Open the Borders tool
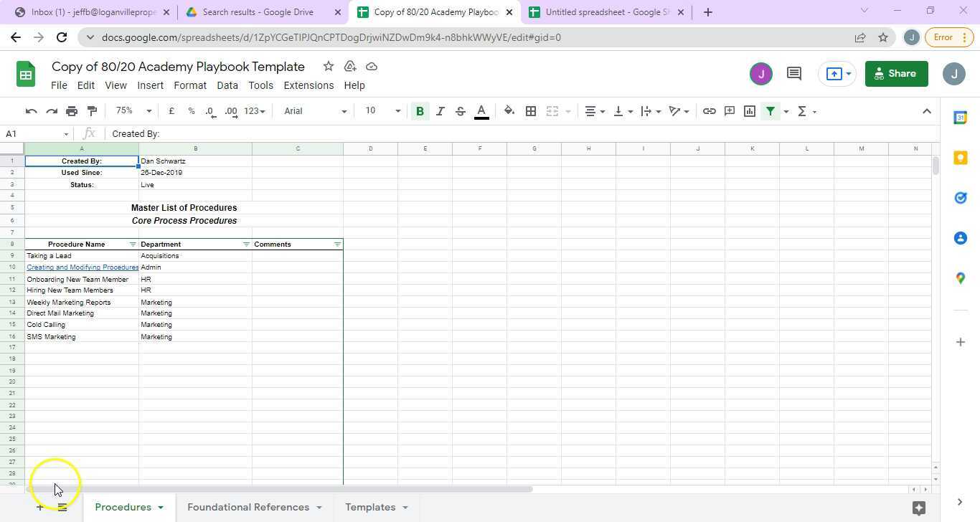Screen dimensions: 980x522 coord(531,110)
